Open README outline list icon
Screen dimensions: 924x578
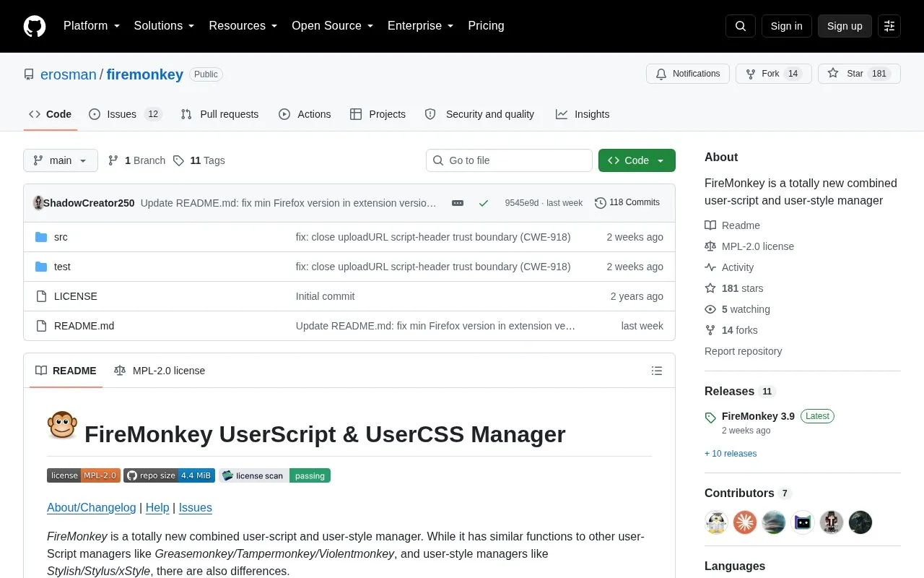(657, 371)
